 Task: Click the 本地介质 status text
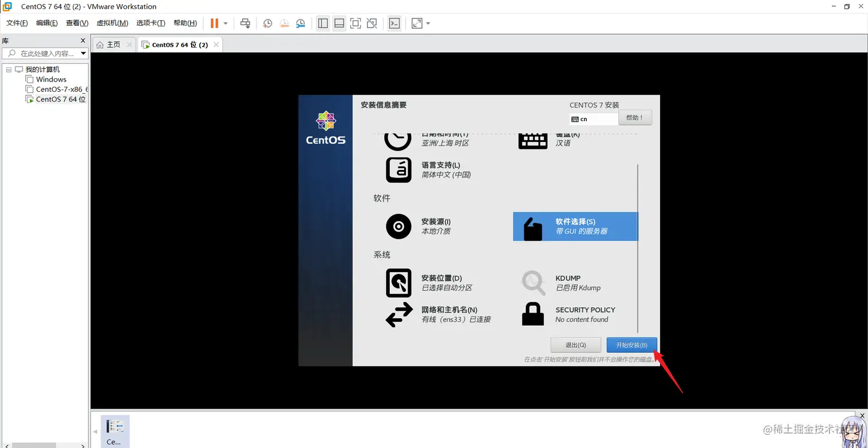tap(436, 231)
